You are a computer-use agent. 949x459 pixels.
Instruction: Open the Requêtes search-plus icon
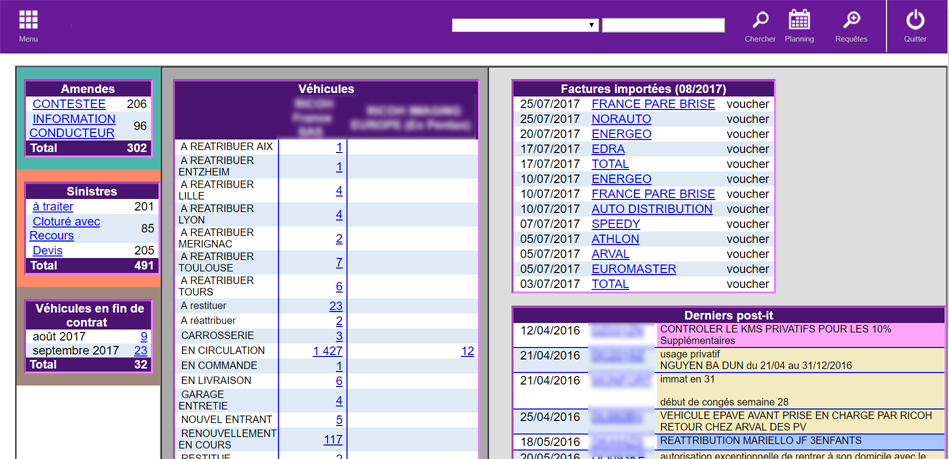[852, 20]
